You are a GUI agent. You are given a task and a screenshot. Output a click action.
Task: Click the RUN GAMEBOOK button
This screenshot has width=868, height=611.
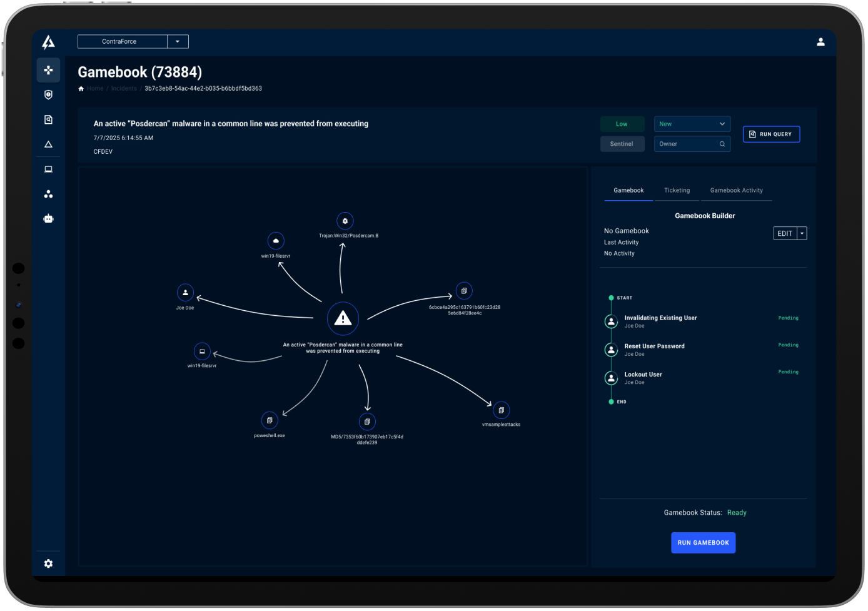(x=703, y=543)
